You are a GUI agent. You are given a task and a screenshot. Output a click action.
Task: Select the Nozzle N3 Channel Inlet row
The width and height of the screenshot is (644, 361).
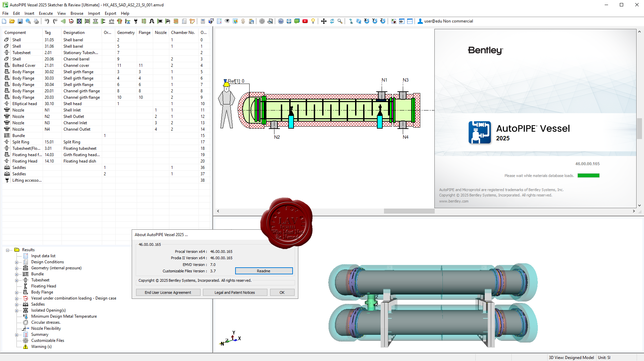point(106,123)
